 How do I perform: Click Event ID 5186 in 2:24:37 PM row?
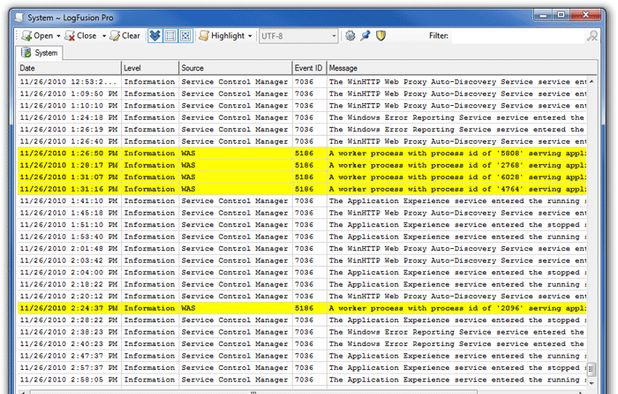pyautogui.click(x=304, y=308)
